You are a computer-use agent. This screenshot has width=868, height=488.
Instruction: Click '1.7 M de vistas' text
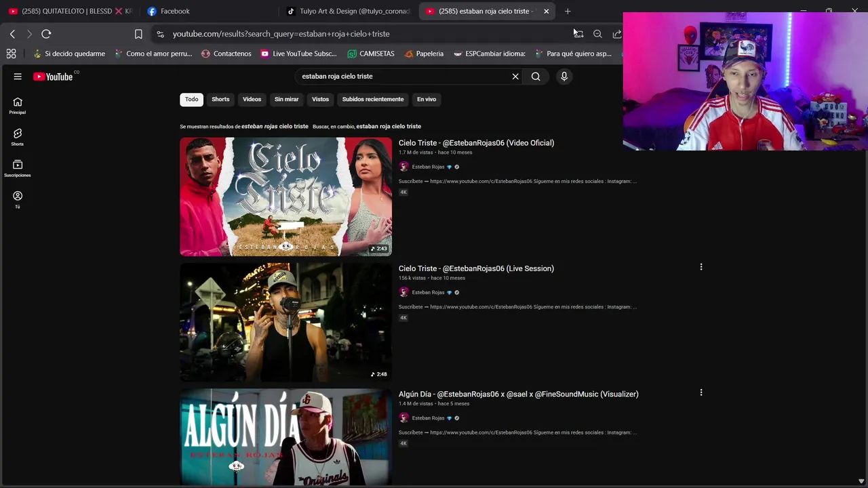tap(416, 152)
